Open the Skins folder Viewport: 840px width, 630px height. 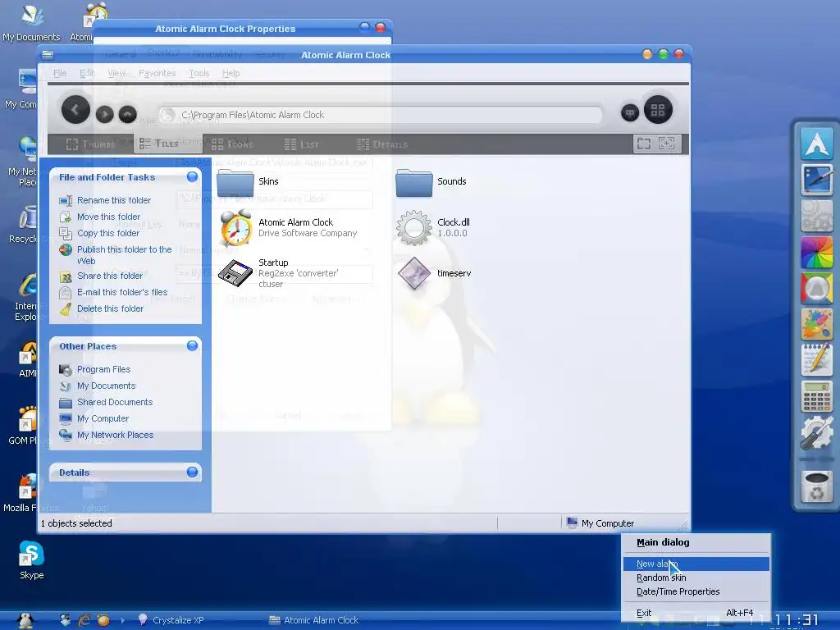235,183
